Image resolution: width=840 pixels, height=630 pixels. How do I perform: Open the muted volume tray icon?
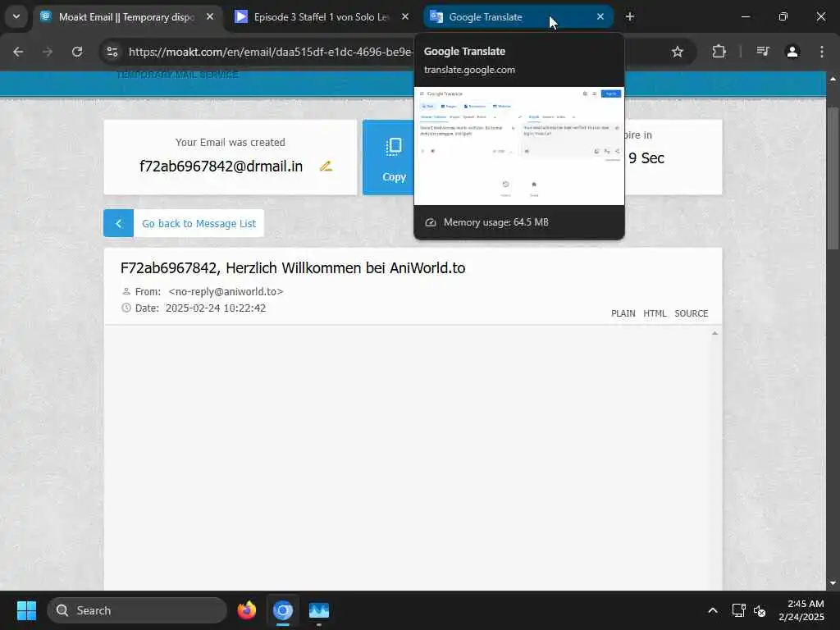(x=760, y=610)
